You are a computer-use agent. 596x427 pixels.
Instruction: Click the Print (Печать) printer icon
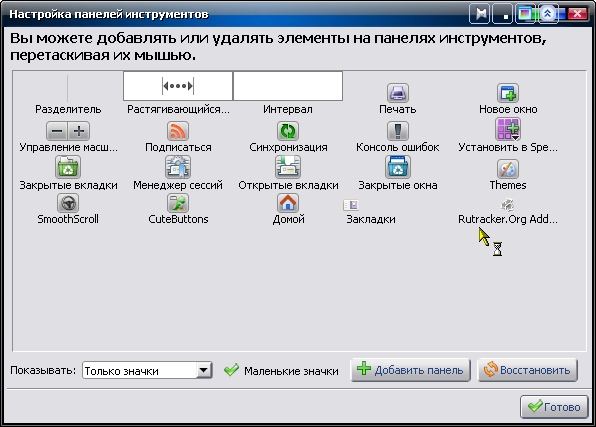pyautogui.click(x=398, y=93)
